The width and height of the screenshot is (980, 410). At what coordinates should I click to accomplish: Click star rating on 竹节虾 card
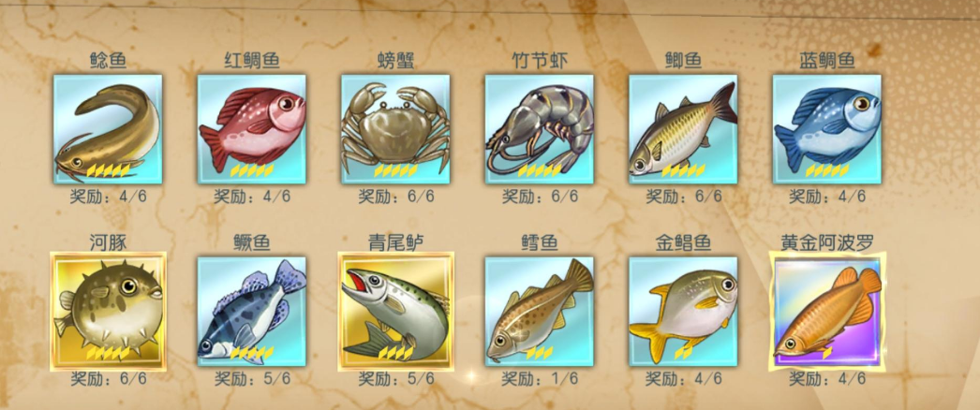540,170
